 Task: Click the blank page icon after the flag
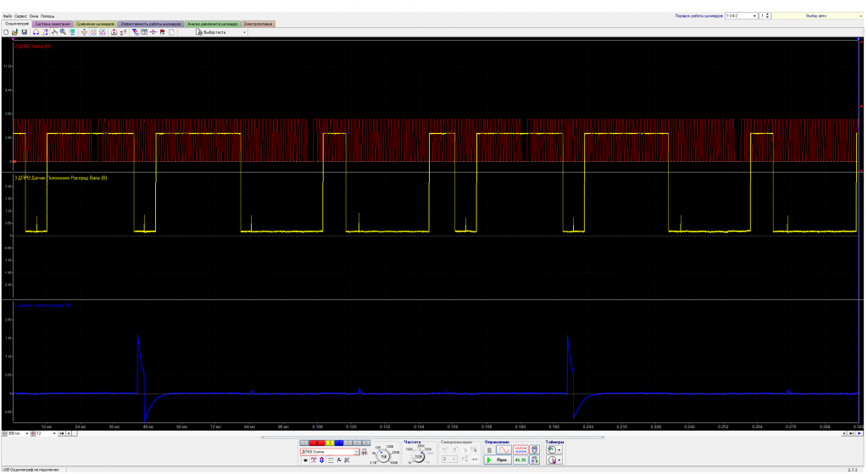coord(171,32)
